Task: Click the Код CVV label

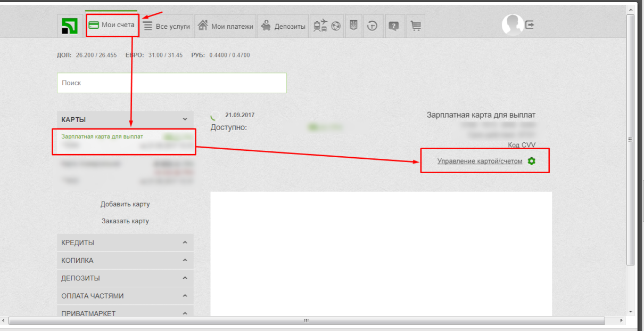Action: tap(522, 145)
